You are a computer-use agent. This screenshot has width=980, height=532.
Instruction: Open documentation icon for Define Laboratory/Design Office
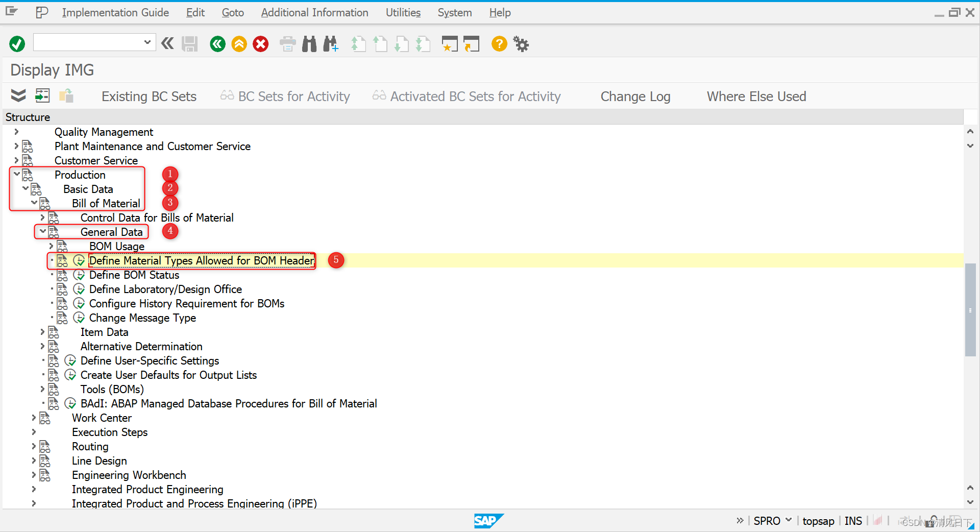click(62, 289)
